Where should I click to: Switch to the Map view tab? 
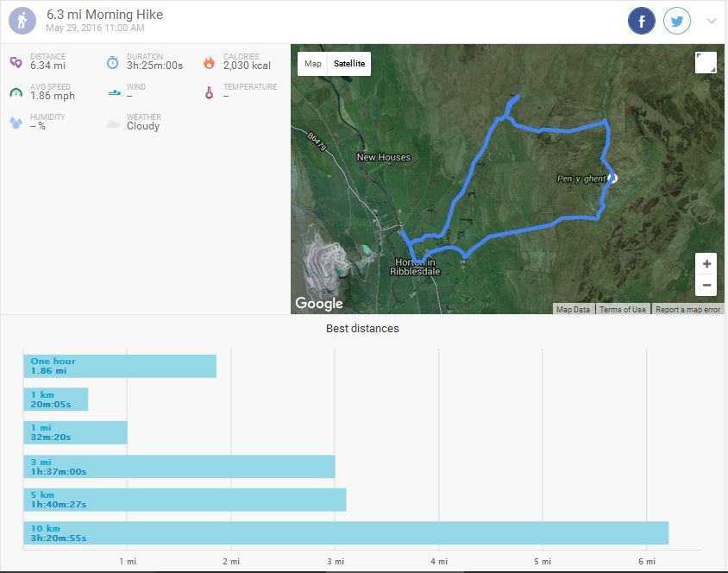pyautogui.click(x=312, y=64)
